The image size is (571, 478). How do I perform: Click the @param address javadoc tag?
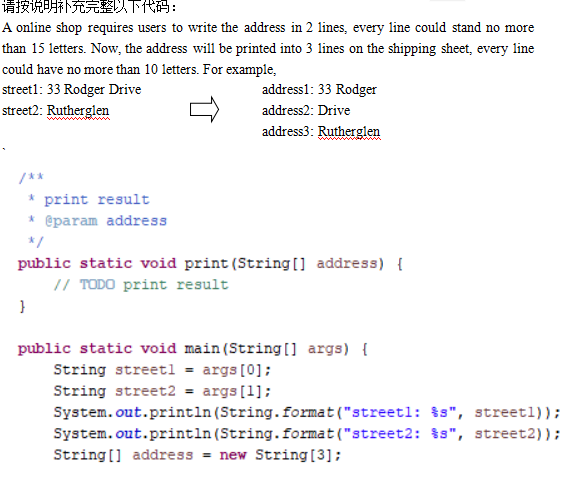click(x=106, y=221)
